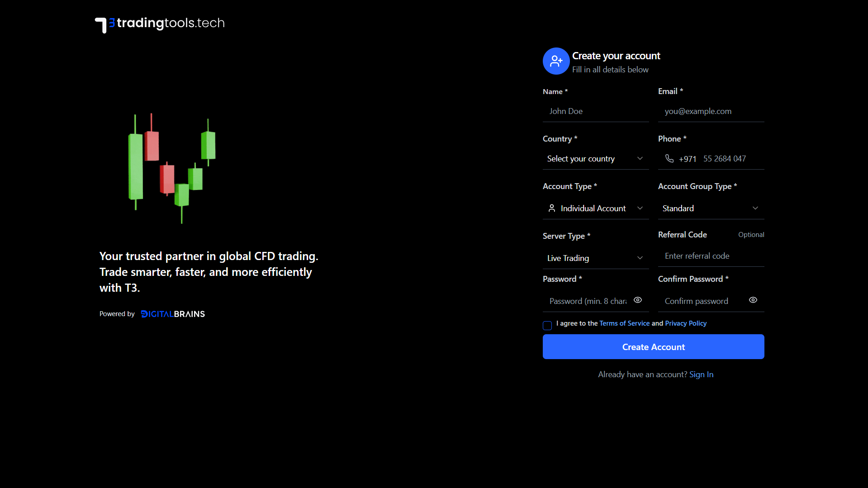Open the Privacy Policy link
Viewport: 868px width, 488px height.
[686, 323]
